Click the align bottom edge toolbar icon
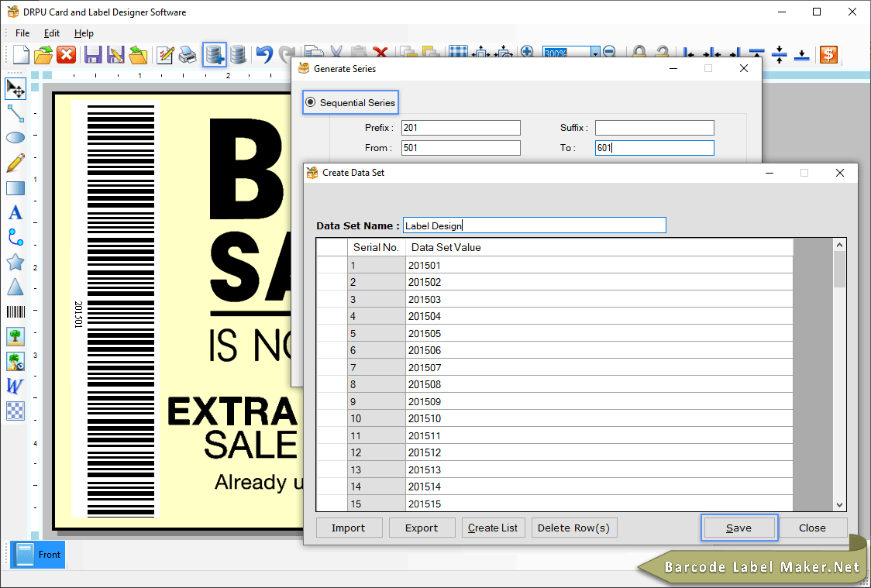Screen dimensions: 871x588 click(x=801, y=54)
